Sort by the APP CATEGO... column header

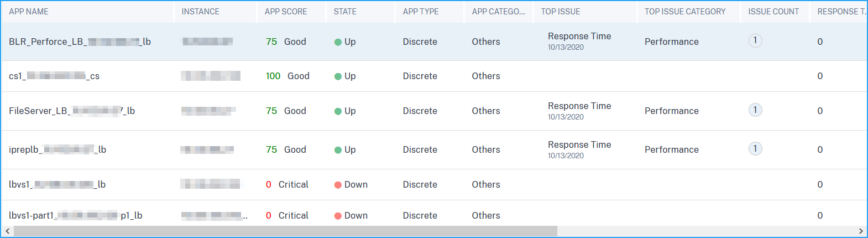tap(498, 12)
